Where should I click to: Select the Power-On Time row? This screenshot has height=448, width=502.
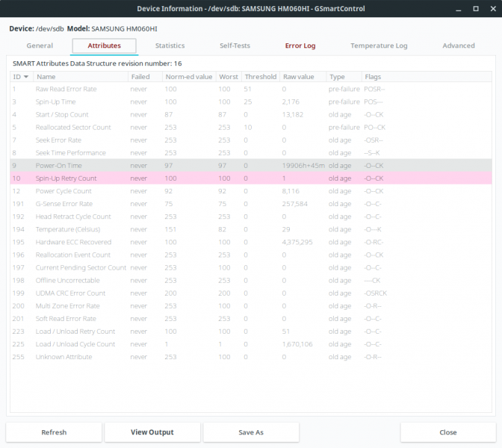[x=251, y=166]
